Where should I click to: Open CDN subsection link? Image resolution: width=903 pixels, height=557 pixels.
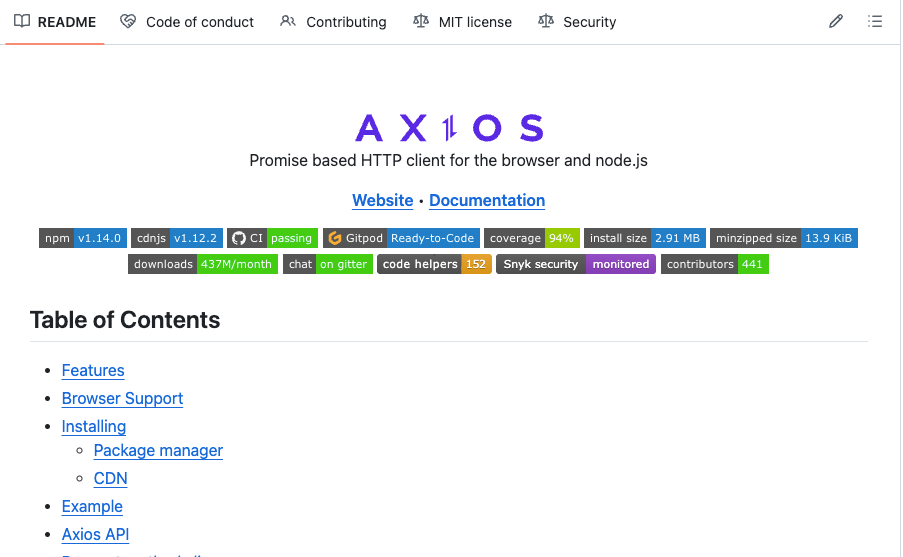(111, 479)
